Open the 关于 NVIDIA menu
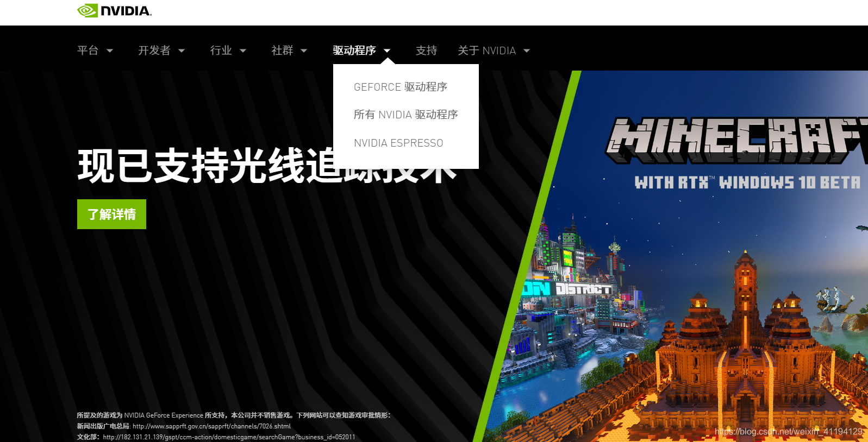868x442 pixels. tap(487, 50)
